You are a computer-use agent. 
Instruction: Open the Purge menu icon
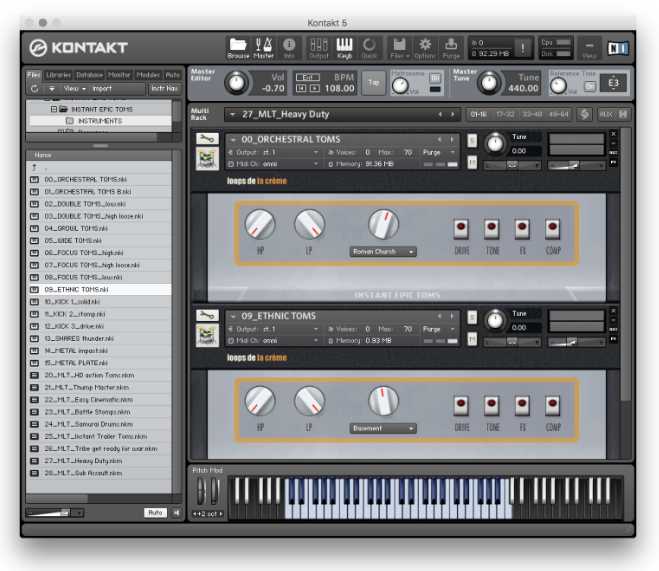451,47
